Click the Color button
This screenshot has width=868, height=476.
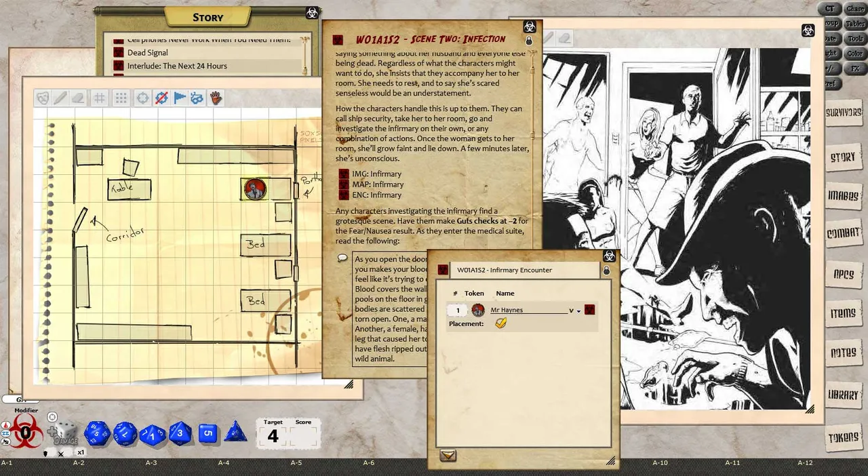(855, 54)
